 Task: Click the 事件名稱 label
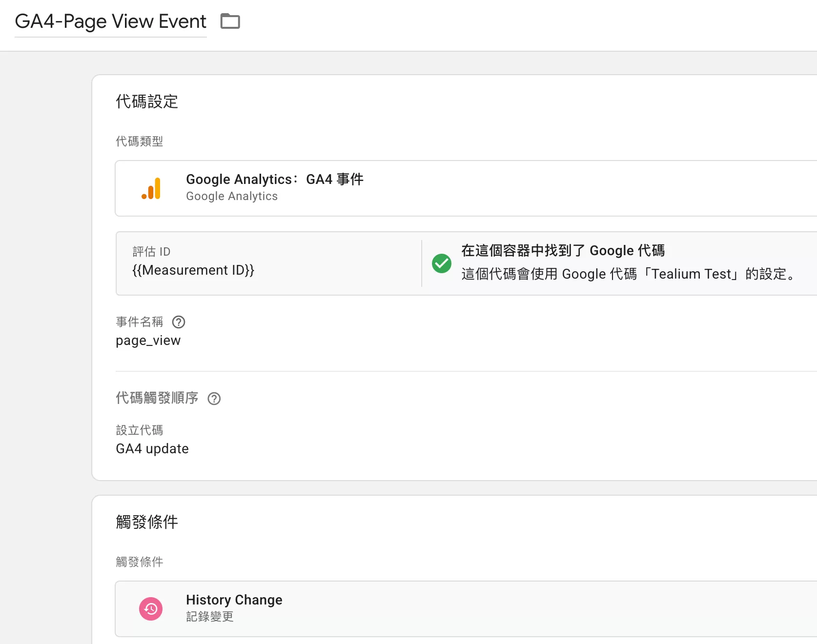[139, 322]
